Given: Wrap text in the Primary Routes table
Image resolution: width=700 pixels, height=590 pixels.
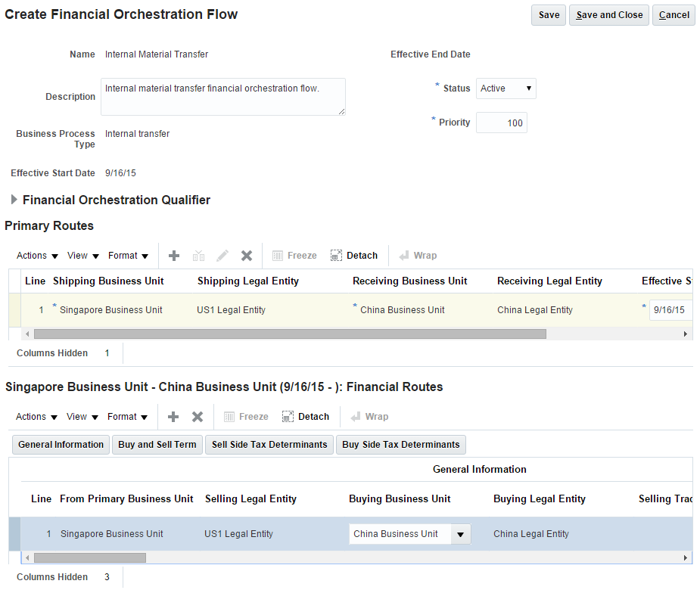Looking at the screenshot, I should (417, 256).
